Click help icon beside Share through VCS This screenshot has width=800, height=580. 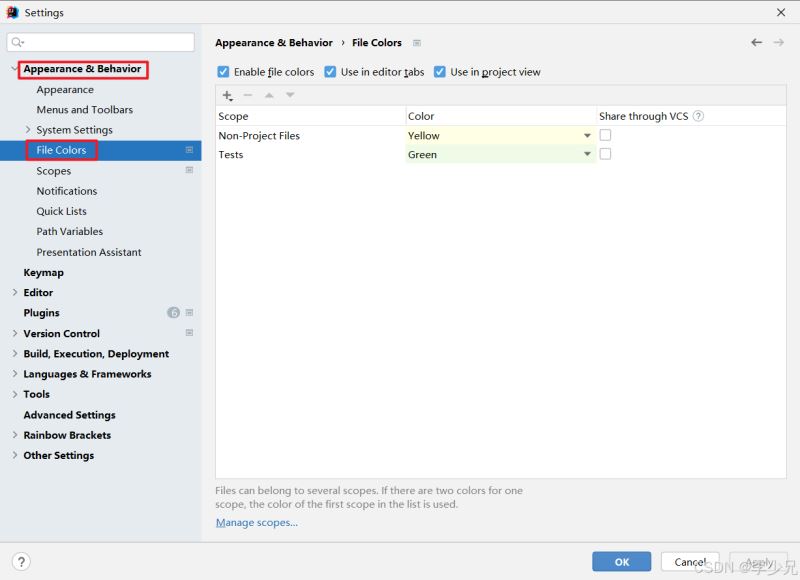coord(698,116)
